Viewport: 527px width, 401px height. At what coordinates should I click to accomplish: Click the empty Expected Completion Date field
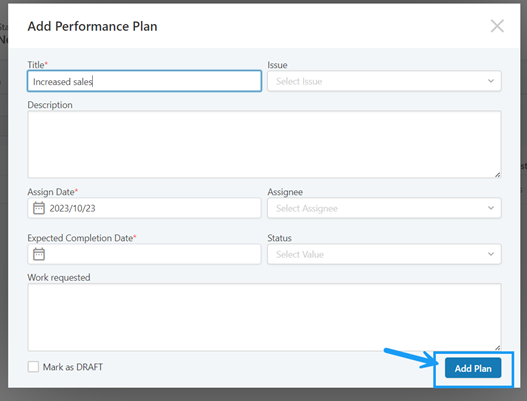144,254
